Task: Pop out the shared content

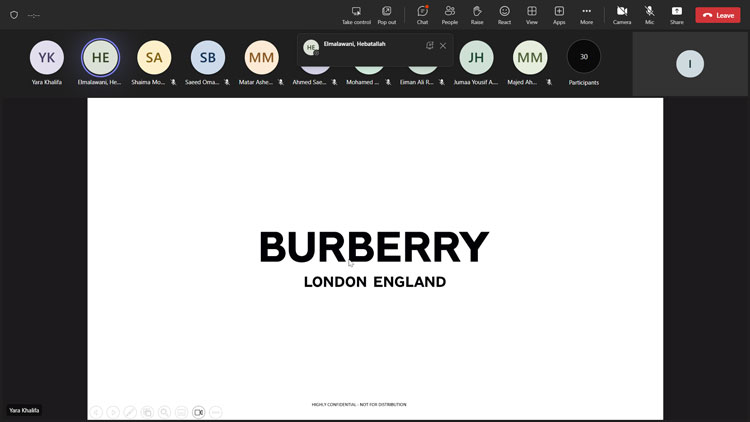Action: pyautogui.click(x=387, y=14)
